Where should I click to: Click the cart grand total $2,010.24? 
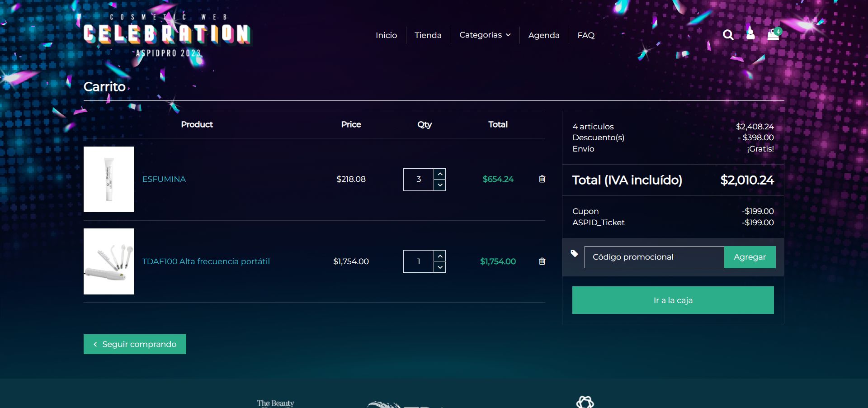point(747,180)
